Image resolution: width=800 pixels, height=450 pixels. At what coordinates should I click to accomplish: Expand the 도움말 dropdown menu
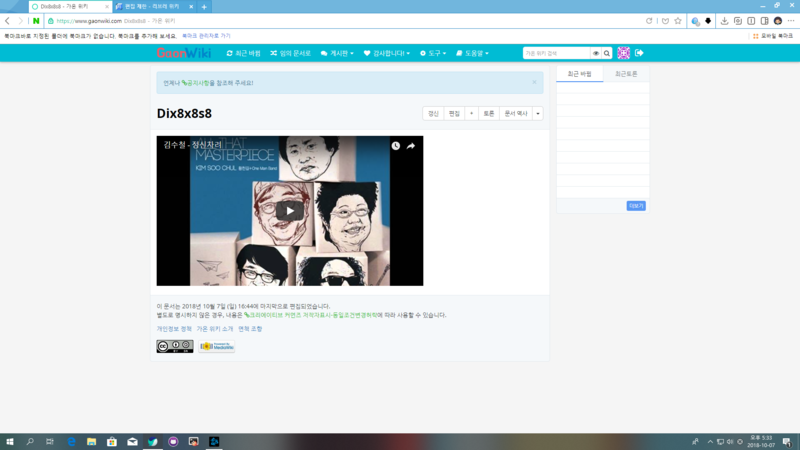[472, 53]
